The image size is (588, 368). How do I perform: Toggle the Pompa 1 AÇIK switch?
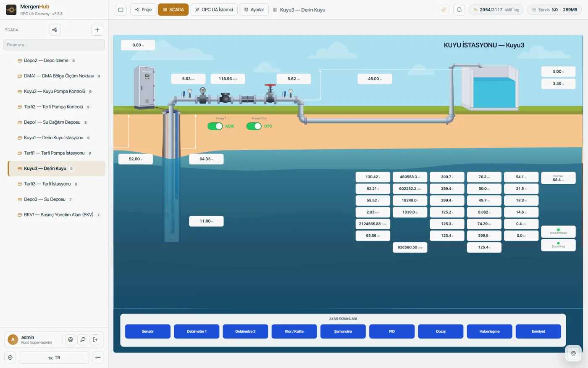coord(215,126)
